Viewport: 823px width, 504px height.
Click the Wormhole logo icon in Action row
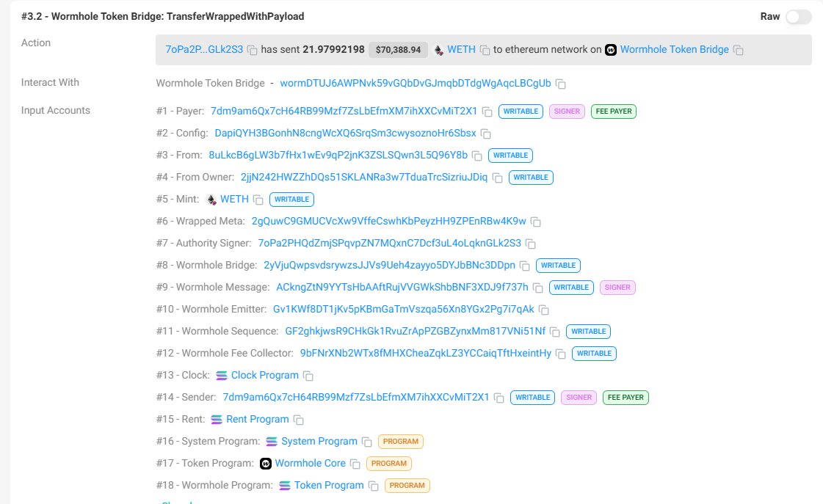click(610, 50)
